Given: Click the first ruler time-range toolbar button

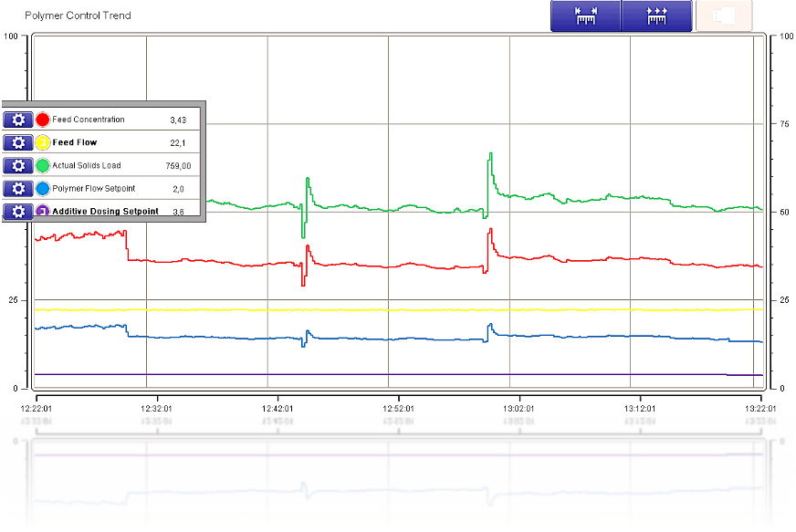Looking at the screenshot, I should coord(585,16).
